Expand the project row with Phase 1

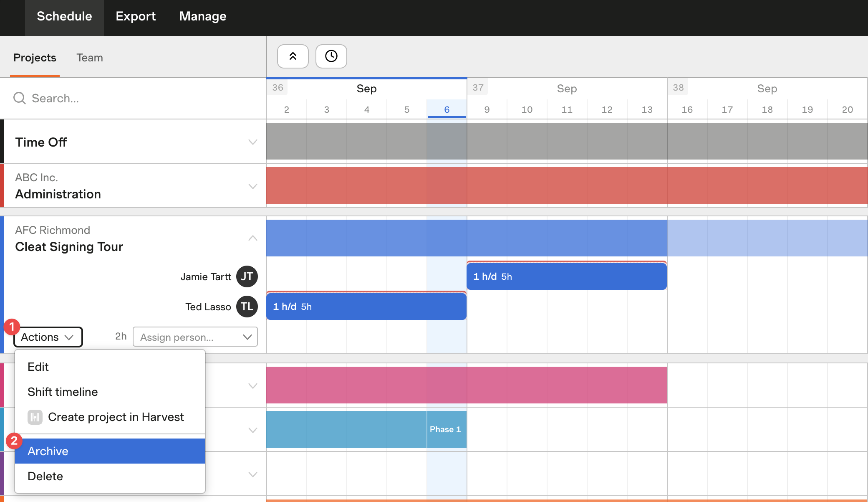point(252,430)
